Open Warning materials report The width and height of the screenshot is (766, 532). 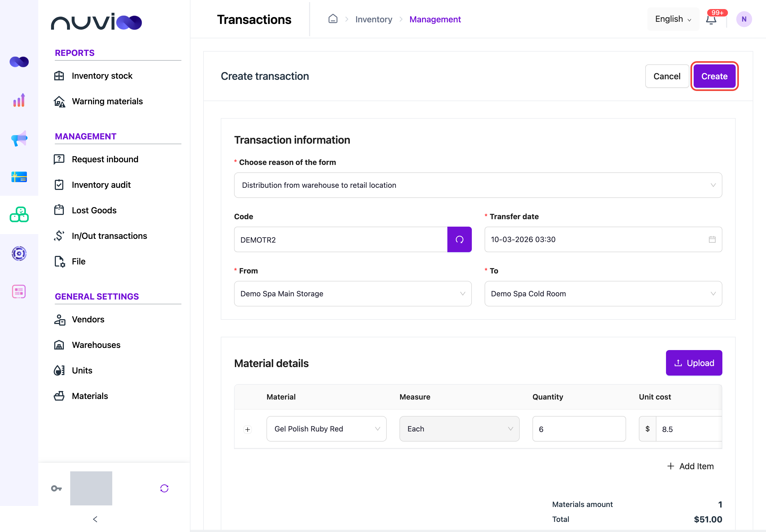[x=107, y=101]
